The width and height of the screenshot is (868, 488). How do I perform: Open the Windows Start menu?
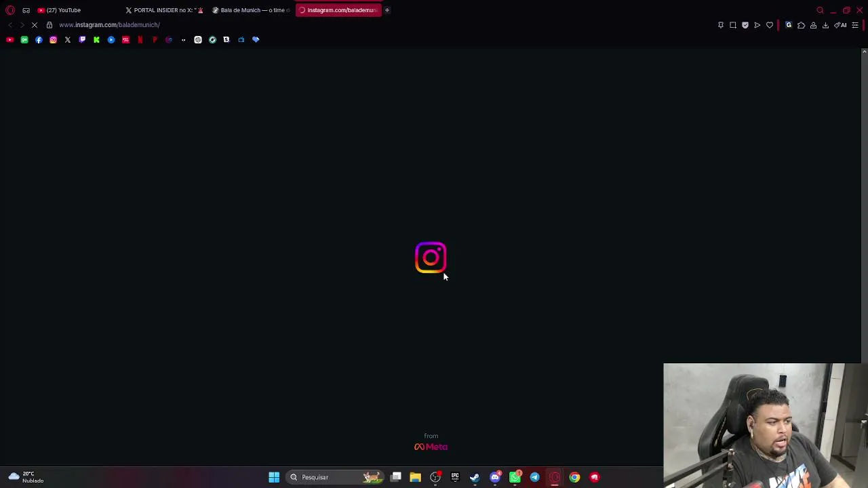[x=274, y=477]
